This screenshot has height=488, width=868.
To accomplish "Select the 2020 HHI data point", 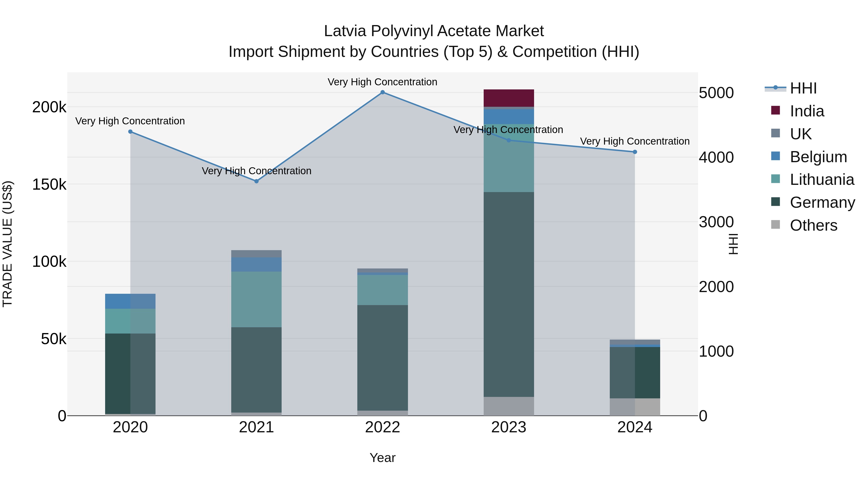I will pos(130,132).
